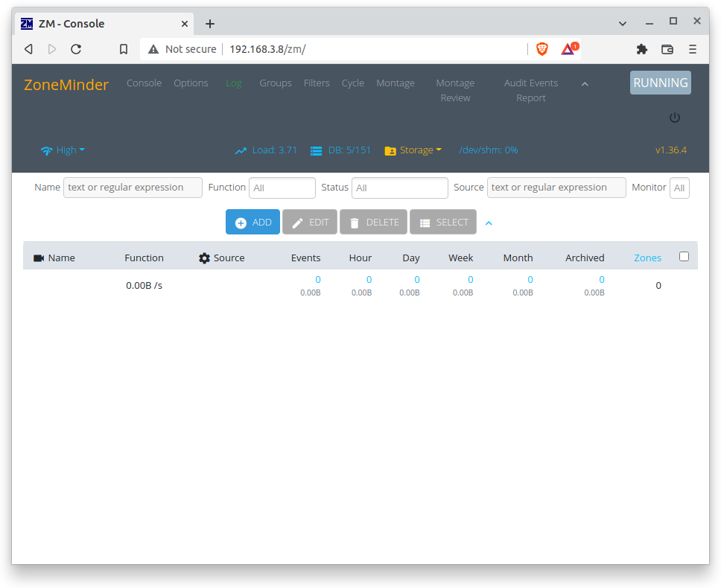Open the Log menu item

(x=234, y=83)
